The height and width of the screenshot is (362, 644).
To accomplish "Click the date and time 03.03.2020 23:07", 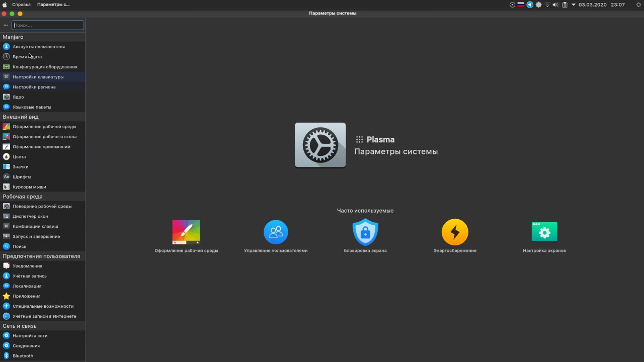I will click(602, 5).
